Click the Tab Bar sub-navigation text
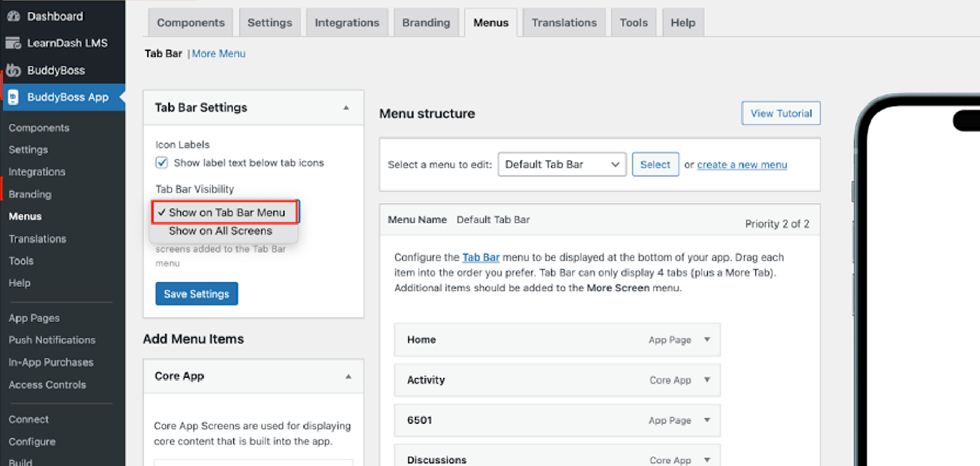 pos(163,54)
